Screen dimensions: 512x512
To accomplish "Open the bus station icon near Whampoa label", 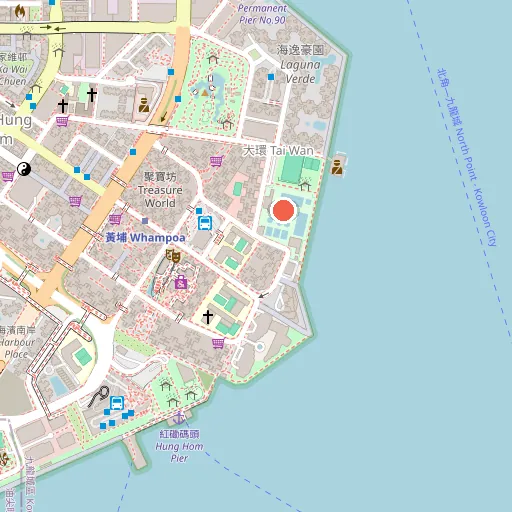I will (205, 223).
